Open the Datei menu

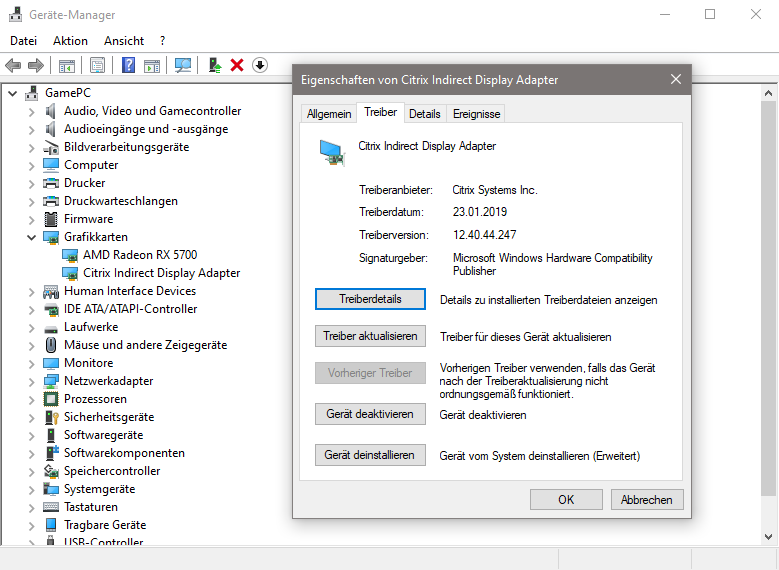tap(23, 41)
